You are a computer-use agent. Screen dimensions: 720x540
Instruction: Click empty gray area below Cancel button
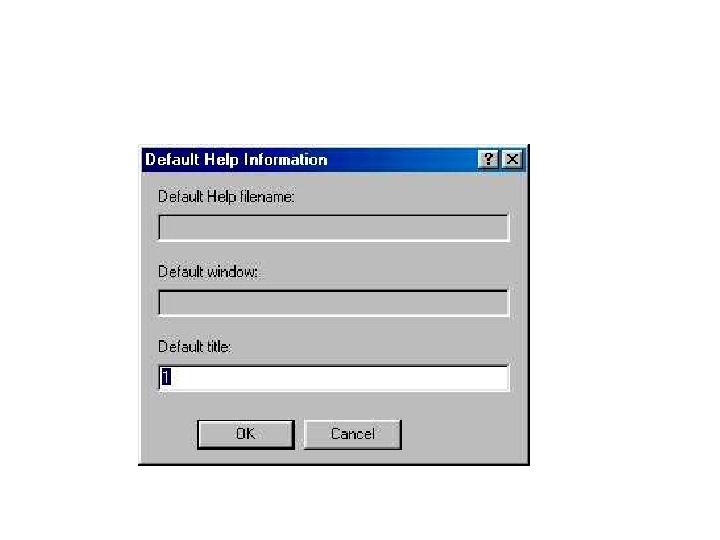(353, 456)
